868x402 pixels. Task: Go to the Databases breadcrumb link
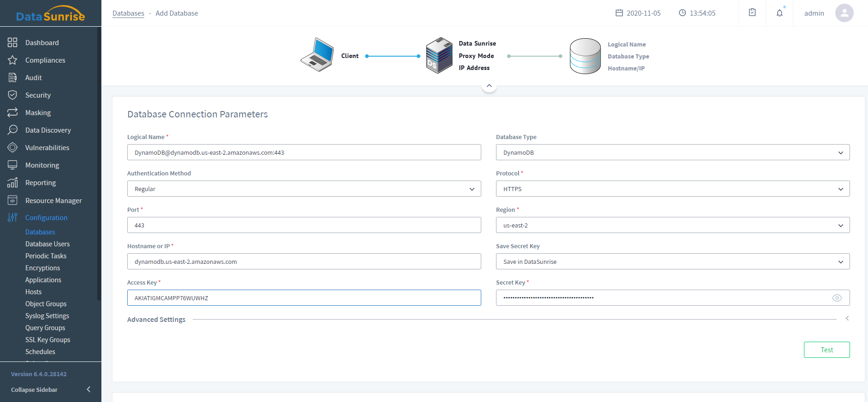[x=128, y=13]
